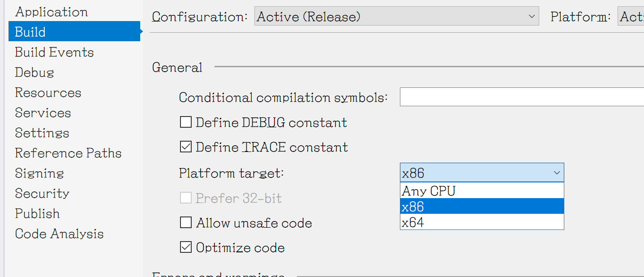Viewport: 644px width, 277px height.
Task: Open the Code Analysis tab
Action: click(59, 234)
